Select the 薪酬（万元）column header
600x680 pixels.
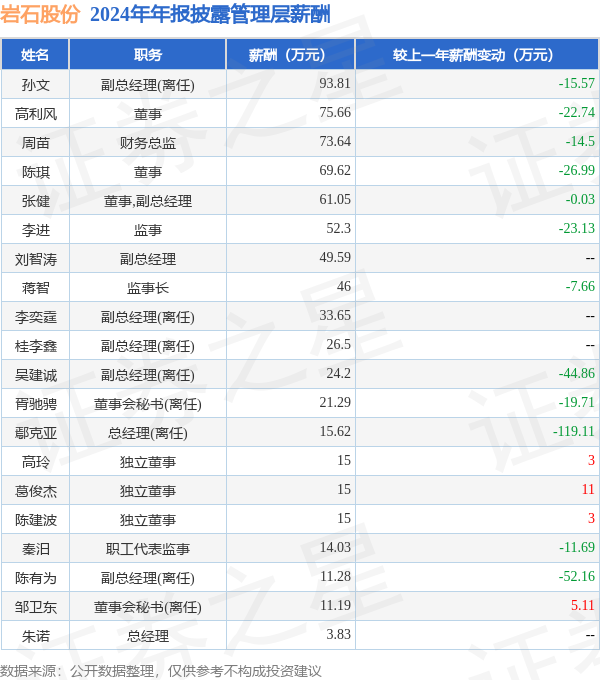291,55
